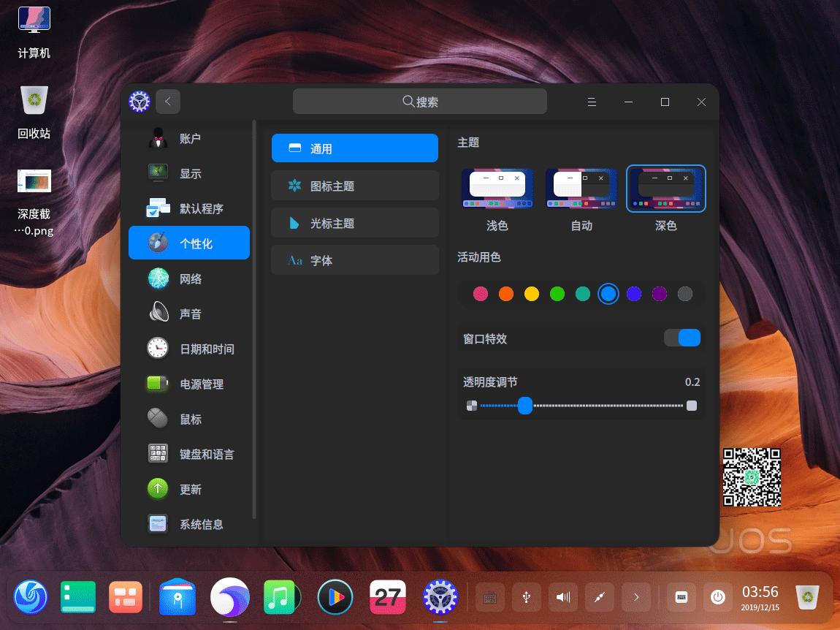
Task: Select the 浅色 light theme thumbnail
Action: [x=497, y=188]
